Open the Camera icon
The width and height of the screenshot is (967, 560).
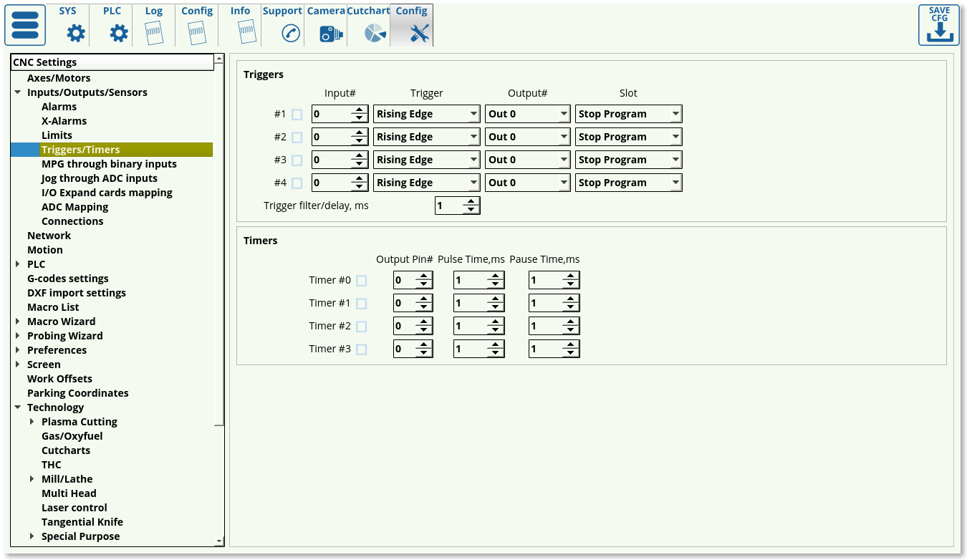point(330,33)
